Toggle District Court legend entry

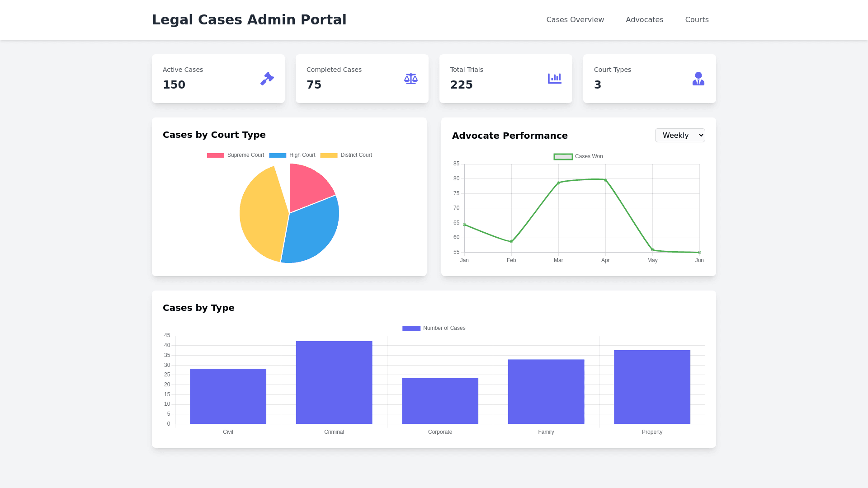pos(346,155)
